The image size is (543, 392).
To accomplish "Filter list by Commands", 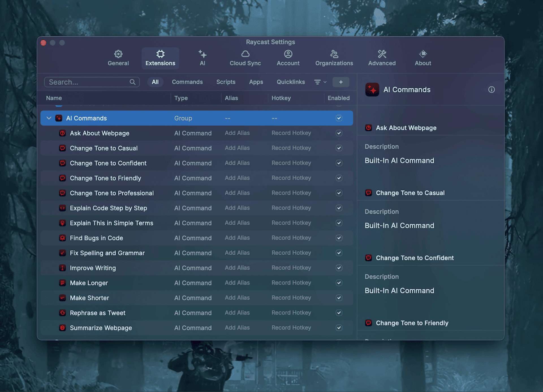I will point(187,82).
